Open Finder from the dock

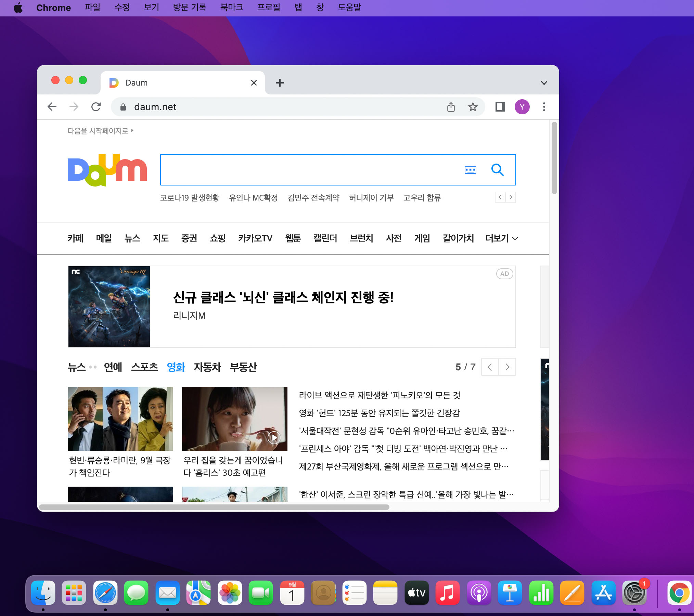pyautogui.click(x=43, y=593)
